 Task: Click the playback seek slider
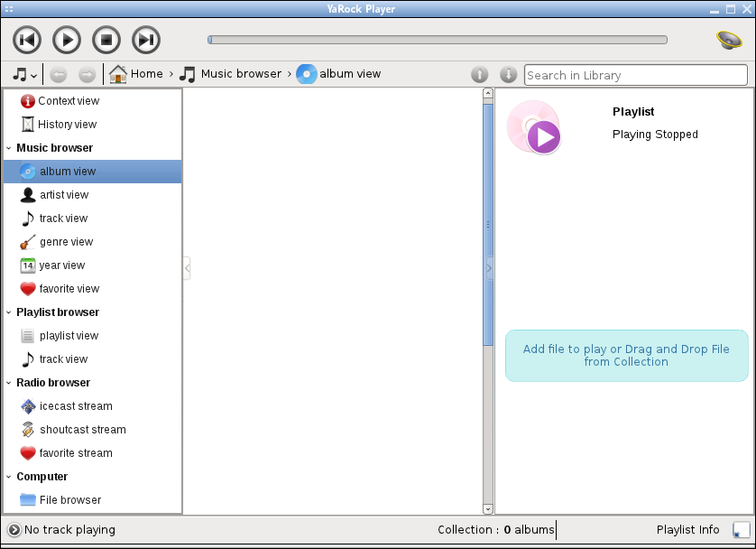tap(438, 40)
